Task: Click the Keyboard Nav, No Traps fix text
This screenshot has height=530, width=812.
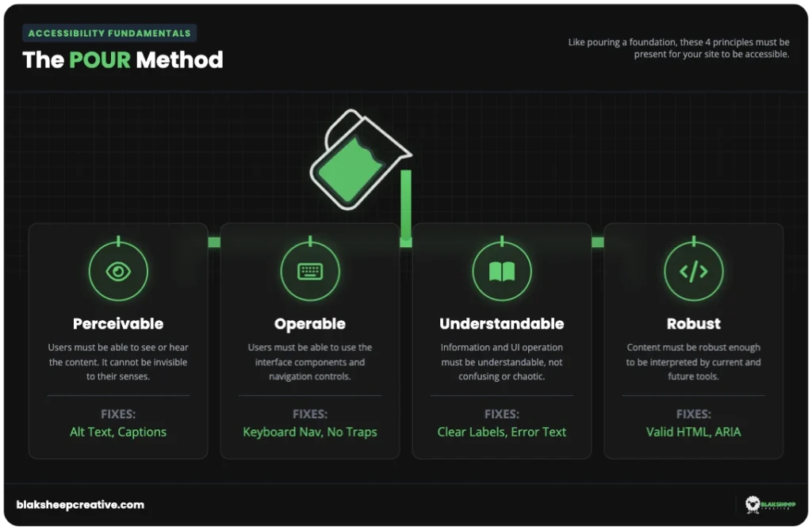Action: pyautogui.click(x=310, y=433)
